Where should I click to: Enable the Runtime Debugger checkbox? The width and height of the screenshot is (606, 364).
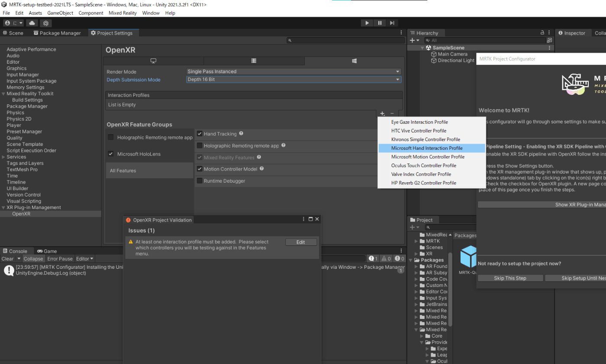click(x=200, y=181)
